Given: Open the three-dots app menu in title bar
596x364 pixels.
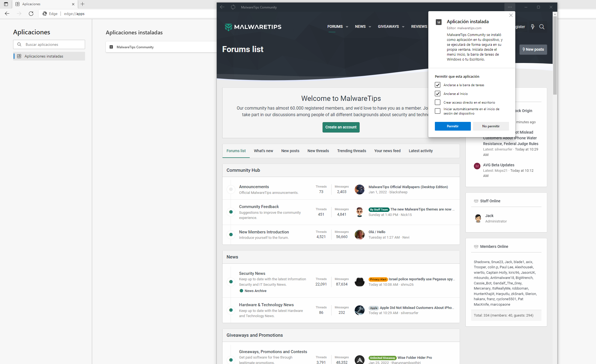Looking at the screenshot, I should [510, 7].
